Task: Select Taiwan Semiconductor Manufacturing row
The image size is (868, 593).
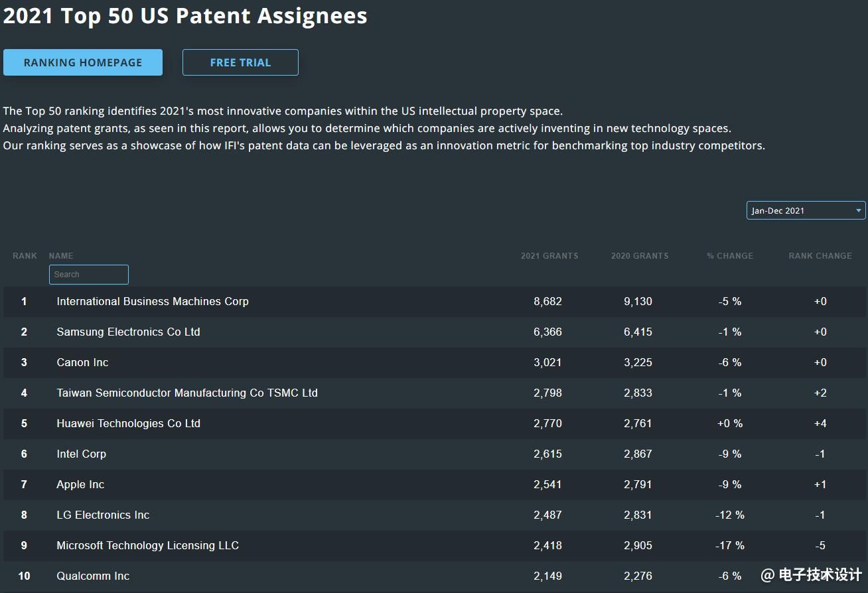Action: point(187,393)
